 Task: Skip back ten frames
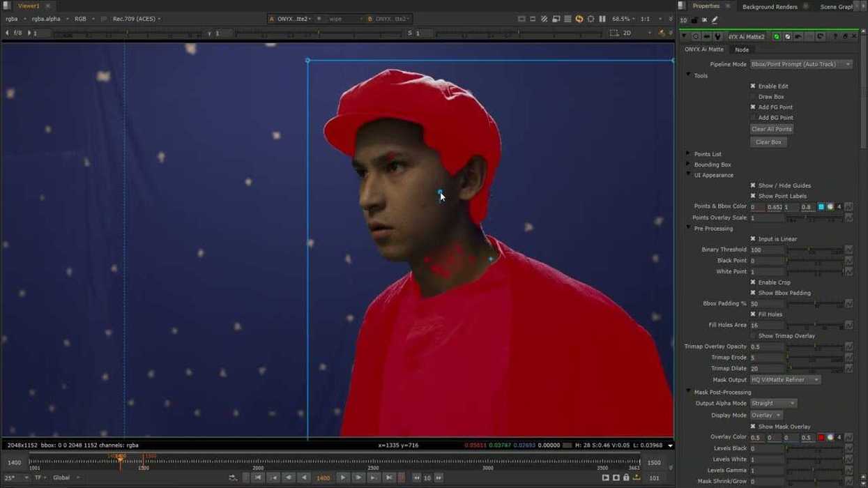point(416,478)
